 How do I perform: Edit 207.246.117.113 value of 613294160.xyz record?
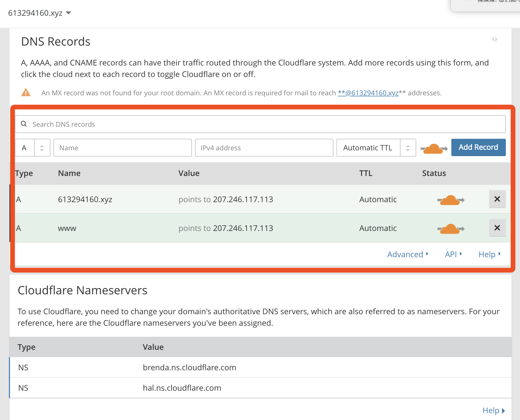[x=243, y=199]
